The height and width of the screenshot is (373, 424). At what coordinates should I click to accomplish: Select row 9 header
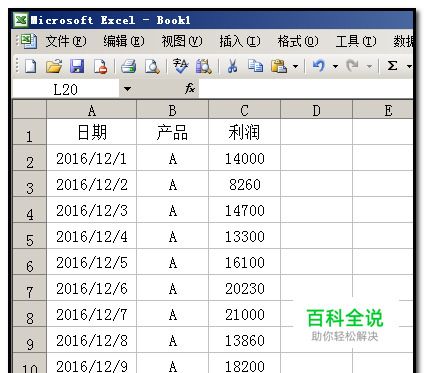(x=29, y=340)
